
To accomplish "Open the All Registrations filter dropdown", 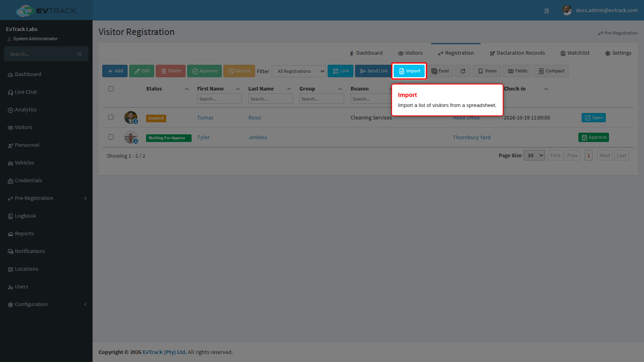I will point(299,71).
